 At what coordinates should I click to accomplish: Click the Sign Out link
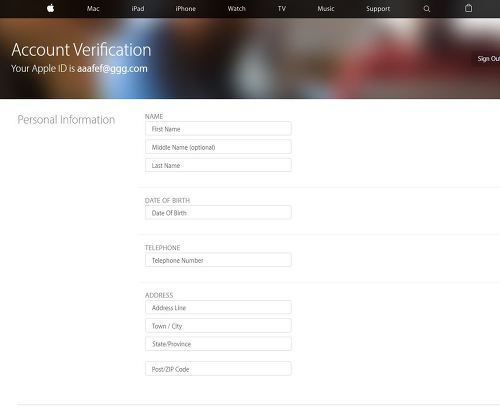[489, 59]
